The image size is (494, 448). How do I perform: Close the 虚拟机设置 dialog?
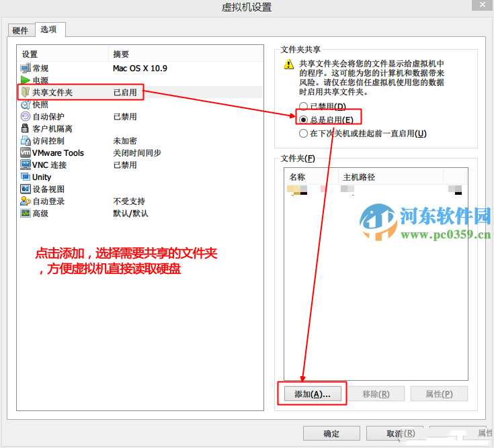(483, 5)
